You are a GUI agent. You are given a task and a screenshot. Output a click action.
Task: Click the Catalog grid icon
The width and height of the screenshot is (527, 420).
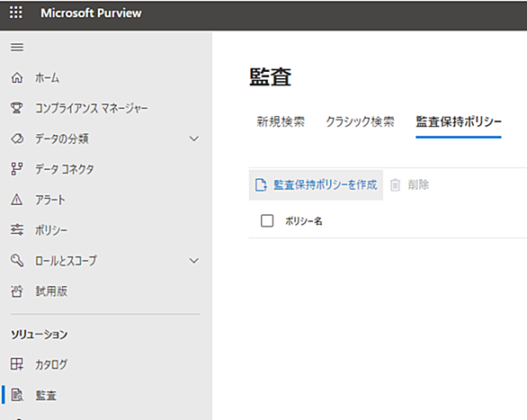[17, 364]
